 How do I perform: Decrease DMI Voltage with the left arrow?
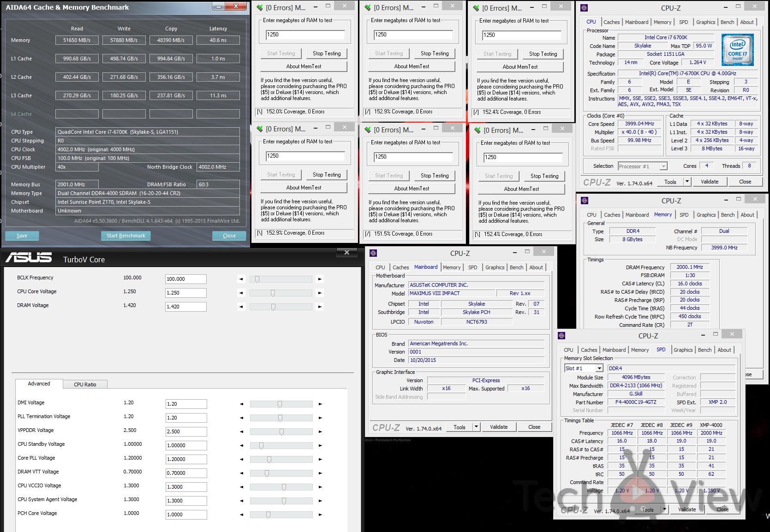pos(241,404)
